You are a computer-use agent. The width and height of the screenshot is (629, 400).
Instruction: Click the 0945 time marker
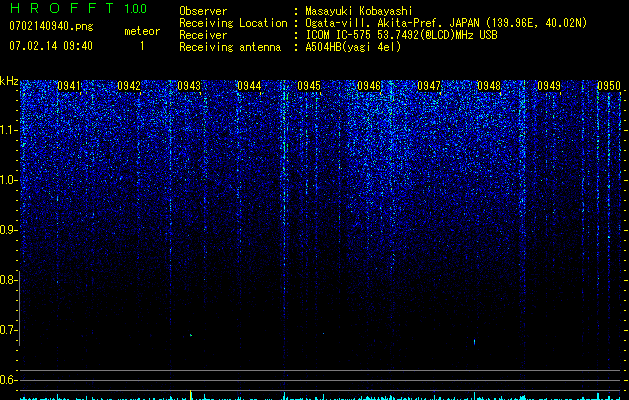[308, 86]
